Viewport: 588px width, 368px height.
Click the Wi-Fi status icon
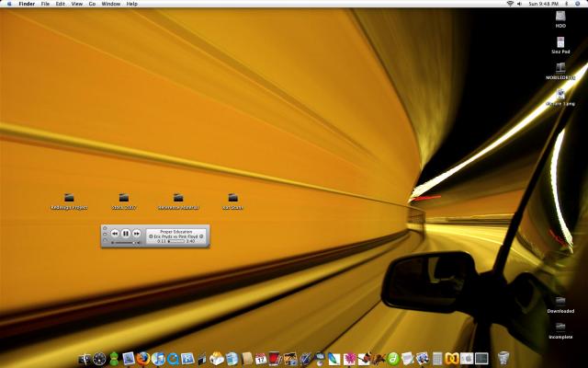[510, 4]
